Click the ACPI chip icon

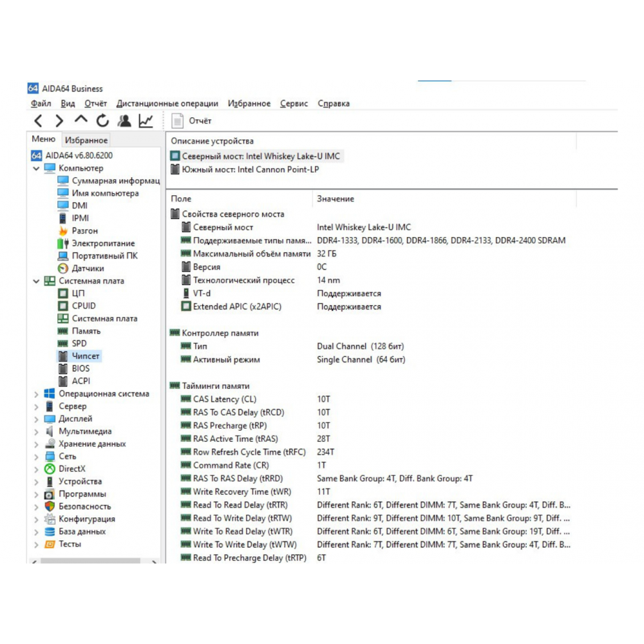pyautogui.click(x=63, y=381)
